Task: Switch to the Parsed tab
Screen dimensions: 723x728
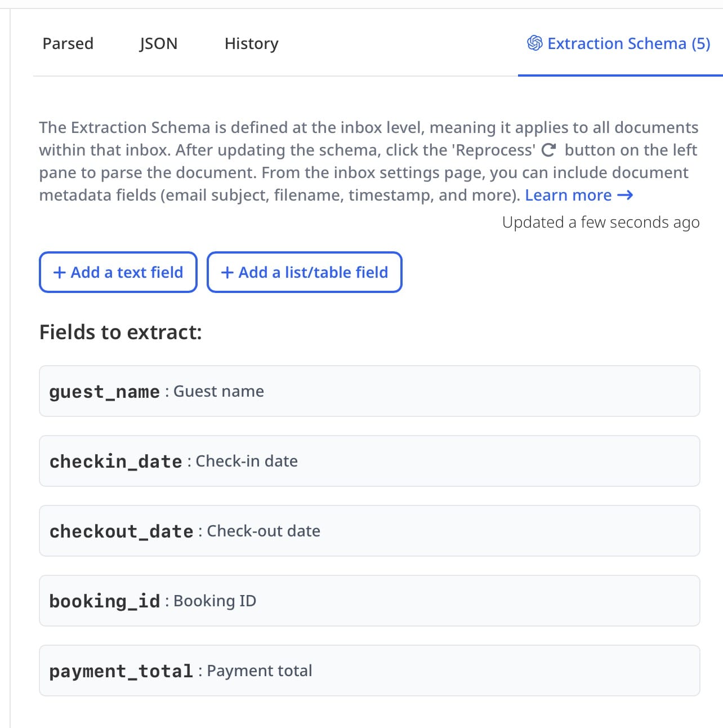Action: [x=68, y=44]
